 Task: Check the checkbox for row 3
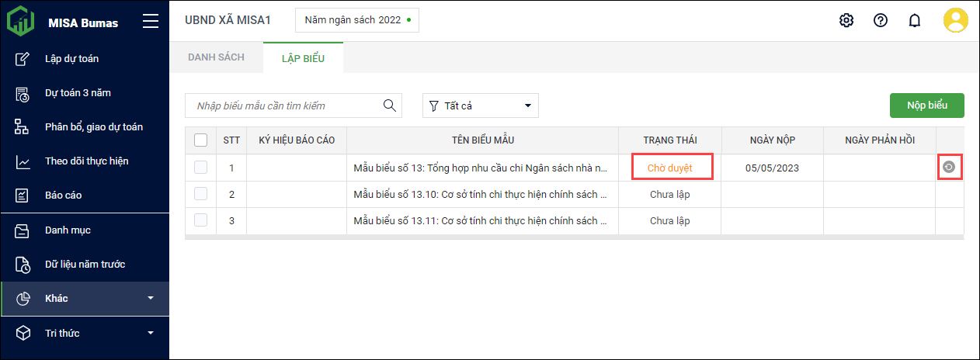pos(201,220)
